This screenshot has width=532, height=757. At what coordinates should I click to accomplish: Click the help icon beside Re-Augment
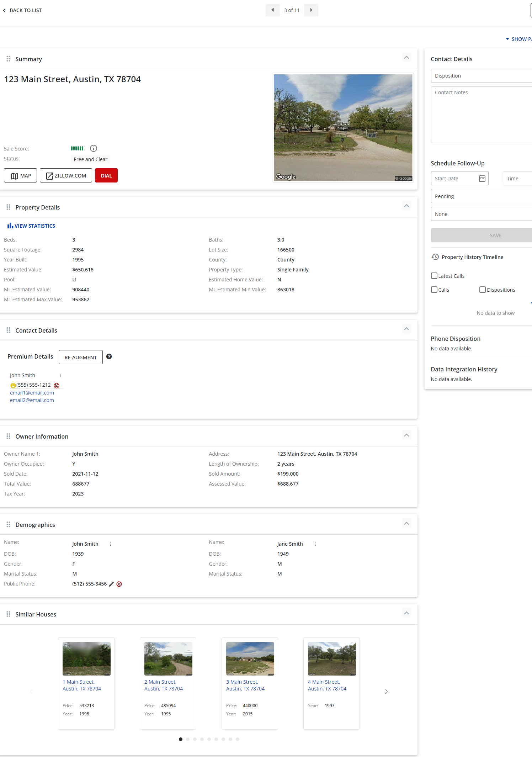[x=109, y=356]
